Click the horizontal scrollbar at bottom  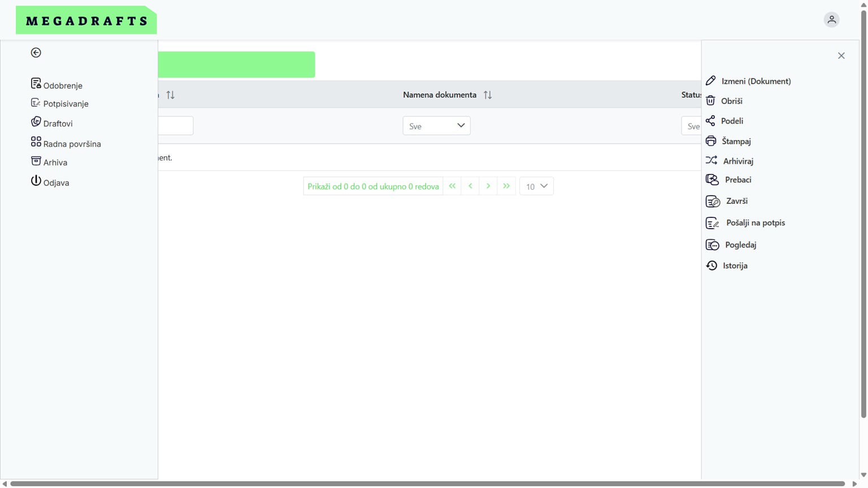pyautogui.click(x=427, y=483)
